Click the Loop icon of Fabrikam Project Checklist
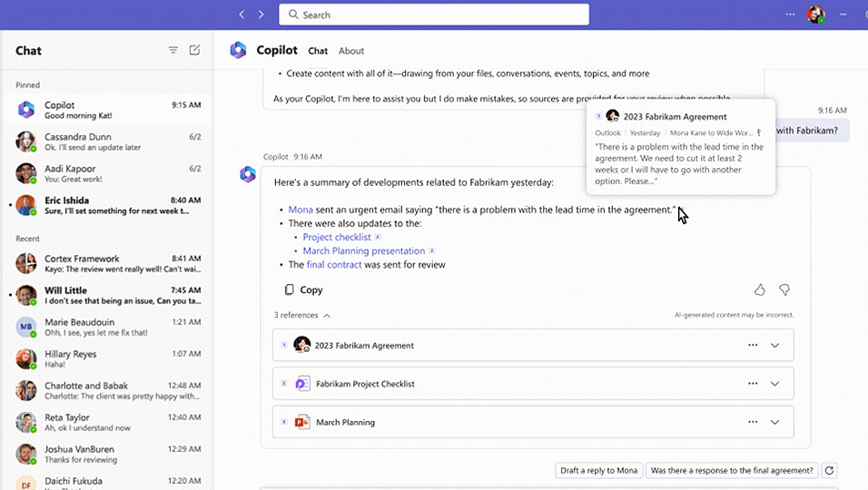The image size is (868, 490). [302, 383]
